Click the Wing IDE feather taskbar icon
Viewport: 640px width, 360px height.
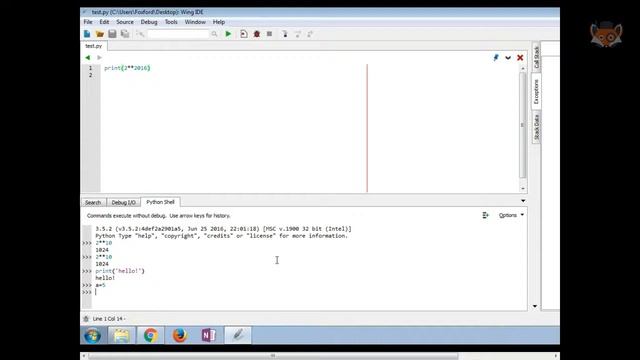238,336
